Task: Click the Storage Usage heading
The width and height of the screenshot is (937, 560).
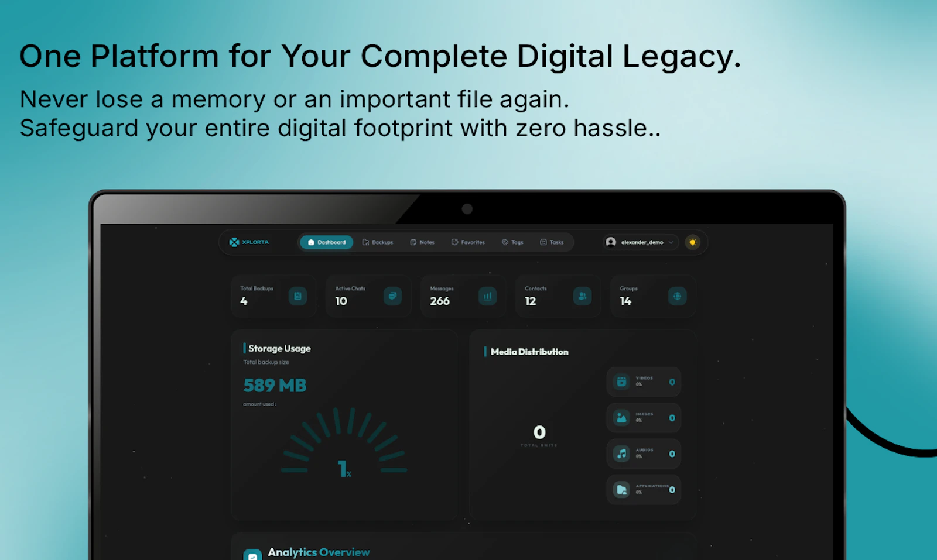Action: (279, 348)
